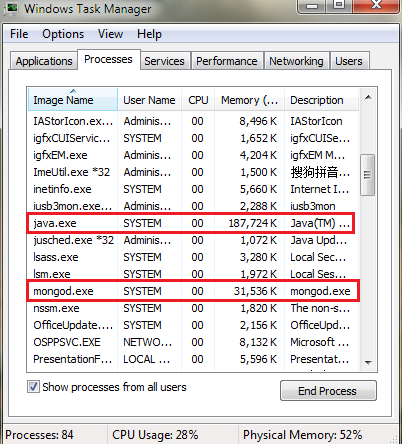402x444 pixels.
Task: Select the OSPPSVC.EXE process row
Action: point(192,342)
